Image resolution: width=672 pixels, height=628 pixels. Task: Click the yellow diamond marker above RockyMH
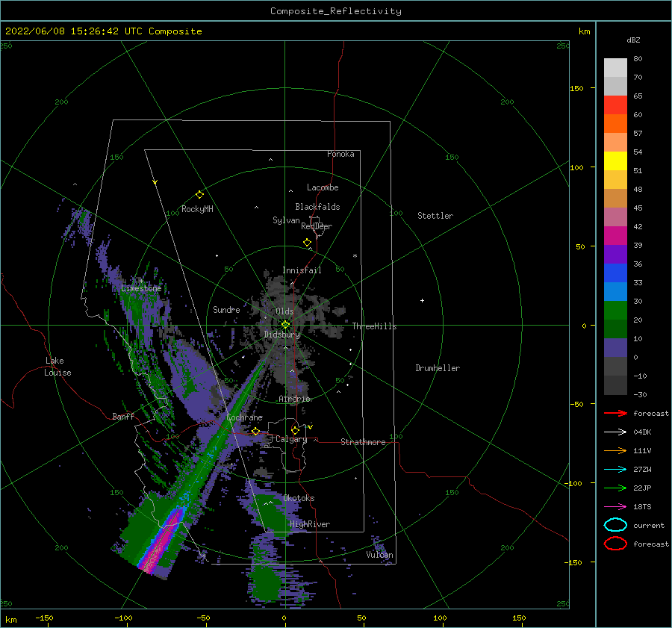(x=199, y=195)
